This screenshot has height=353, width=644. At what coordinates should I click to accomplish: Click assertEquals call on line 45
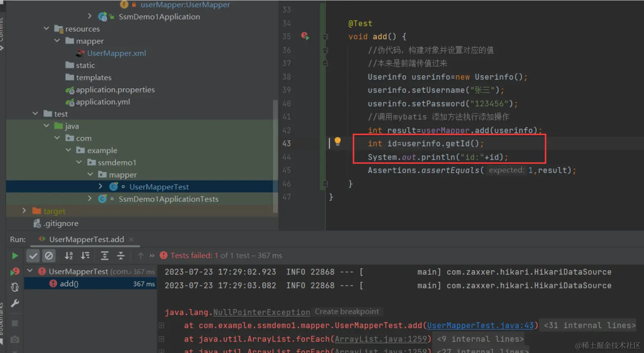(472, 170)
